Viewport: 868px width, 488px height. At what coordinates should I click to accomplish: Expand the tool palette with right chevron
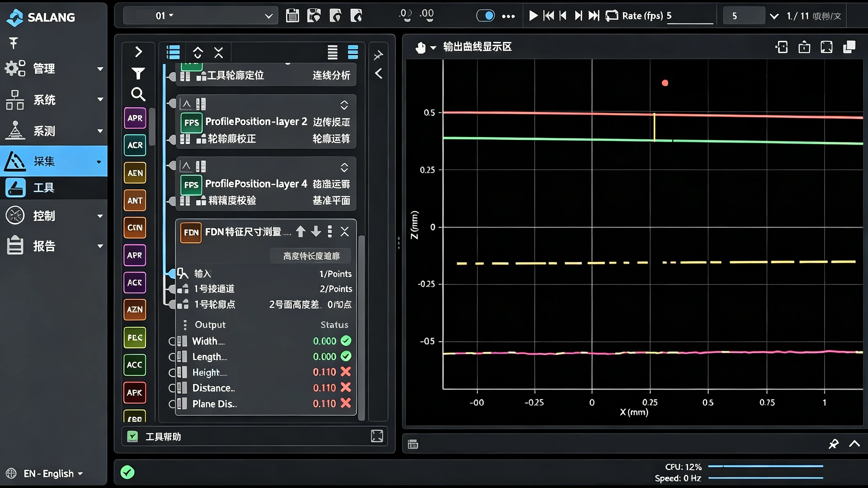click(x=138, y=52)
